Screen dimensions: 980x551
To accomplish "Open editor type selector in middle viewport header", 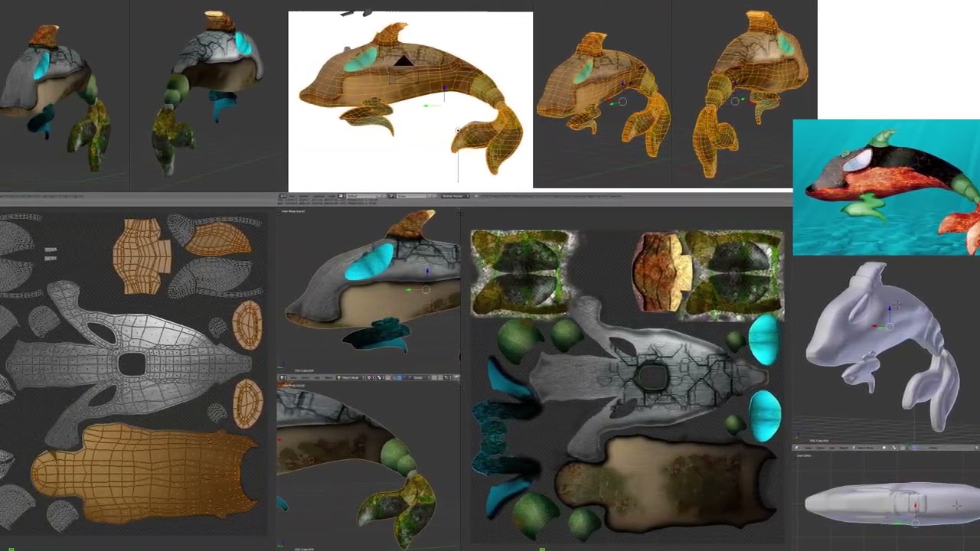I will click(283, 377).
